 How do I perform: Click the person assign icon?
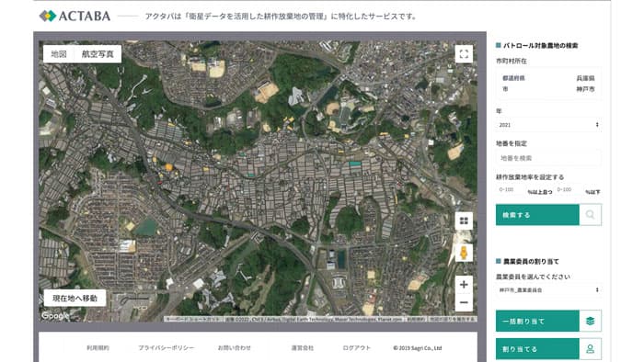point(591,349)
